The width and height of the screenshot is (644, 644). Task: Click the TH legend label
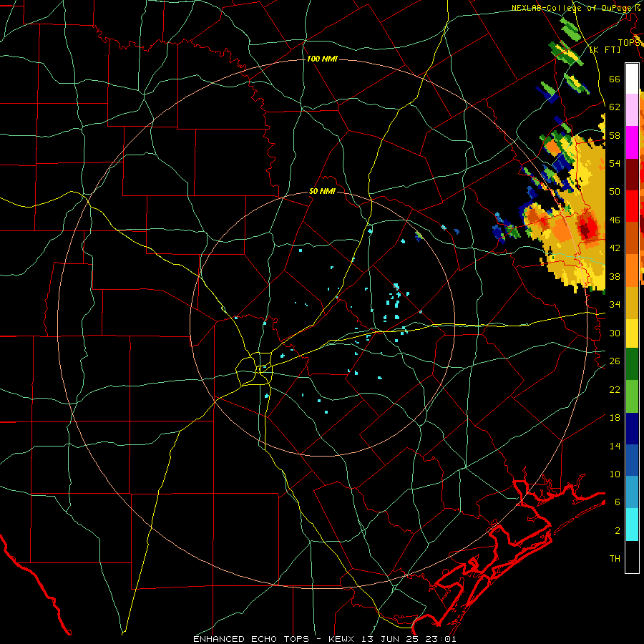[x=615, y=559]
